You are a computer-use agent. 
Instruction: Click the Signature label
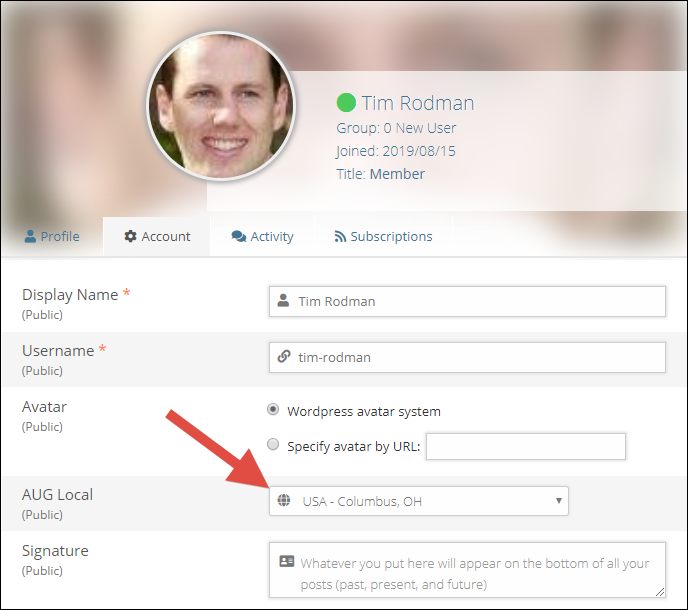(x=55, y=551)
